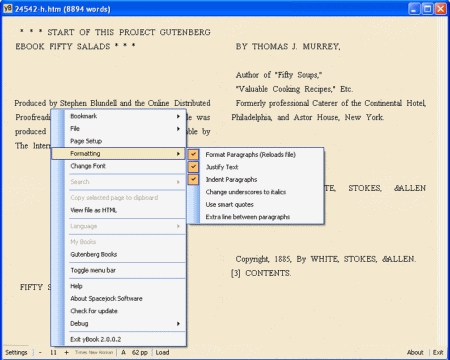Click the A button in status bar
The width and height of the screenshot is (450, 360).
(x=123, y=352)
